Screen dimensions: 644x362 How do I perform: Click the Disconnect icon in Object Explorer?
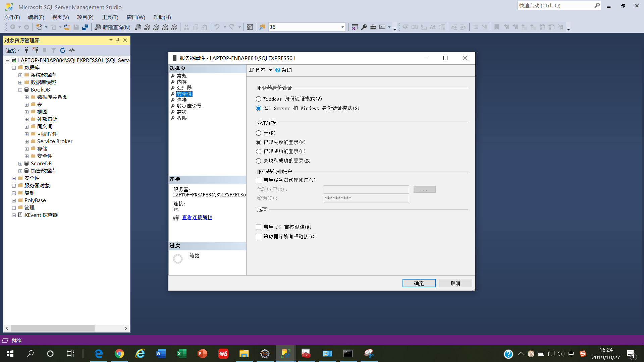(x=35, y=50)
